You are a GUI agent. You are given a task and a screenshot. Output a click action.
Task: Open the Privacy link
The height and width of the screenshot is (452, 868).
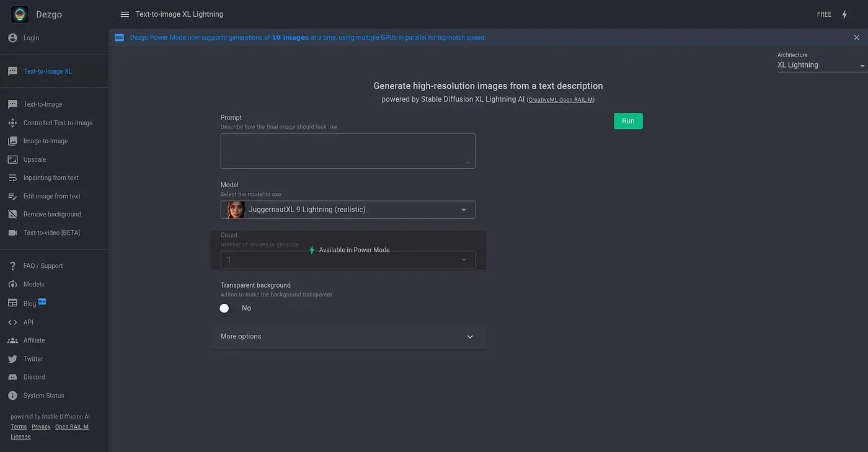click(x=41, y=427)
